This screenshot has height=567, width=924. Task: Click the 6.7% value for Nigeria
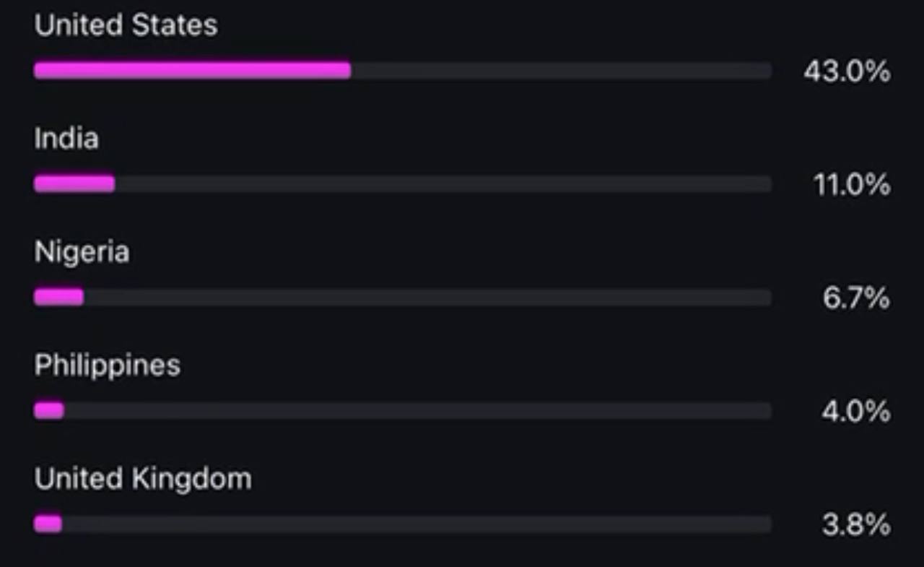[x=855, y=298]
